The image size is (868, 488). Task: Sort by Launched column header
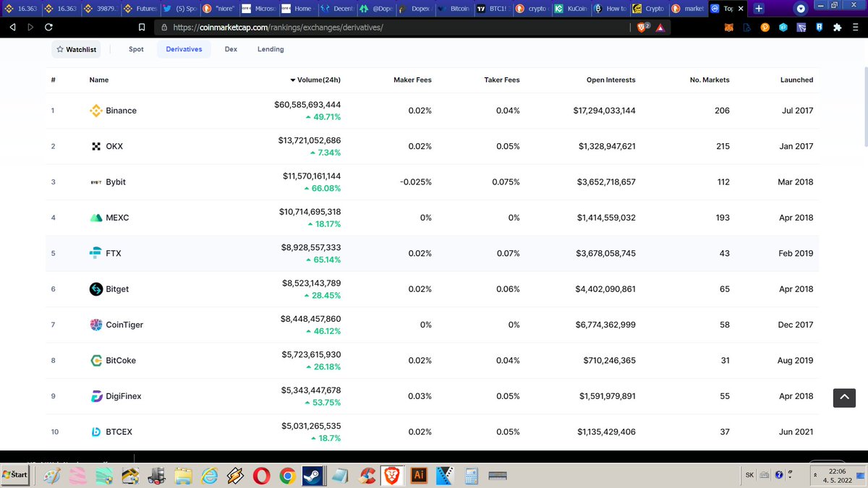tap(796, 80)
